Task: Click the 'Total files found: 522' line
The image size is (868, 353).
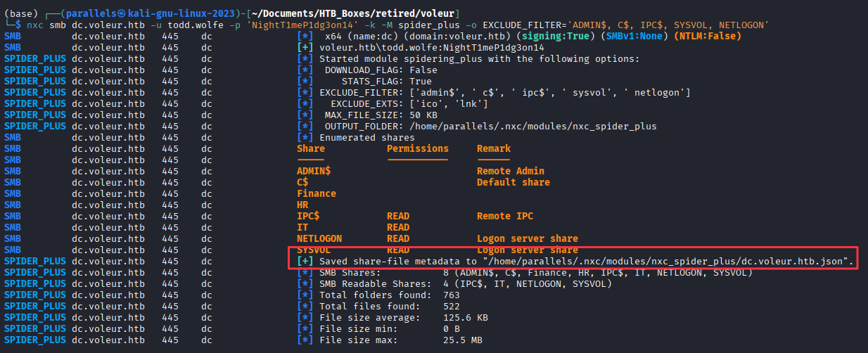Action: pos(390,306)
